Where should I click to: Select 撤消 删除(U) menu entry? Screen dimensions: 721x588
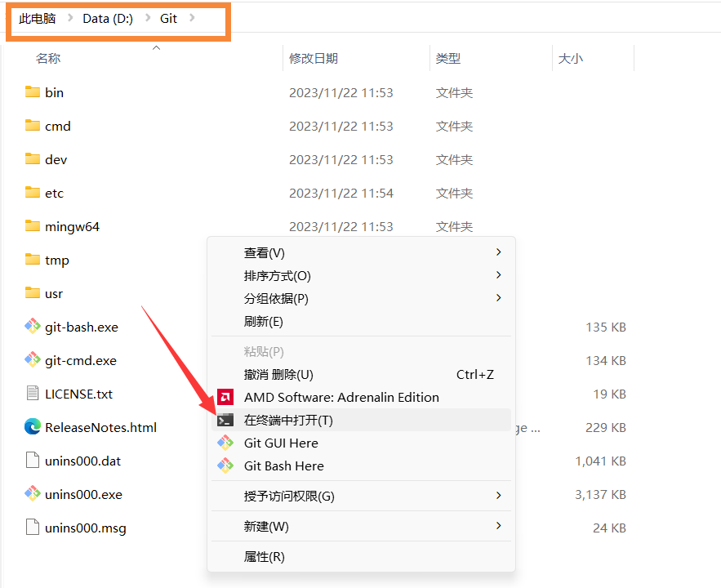[x=361, y=375]
